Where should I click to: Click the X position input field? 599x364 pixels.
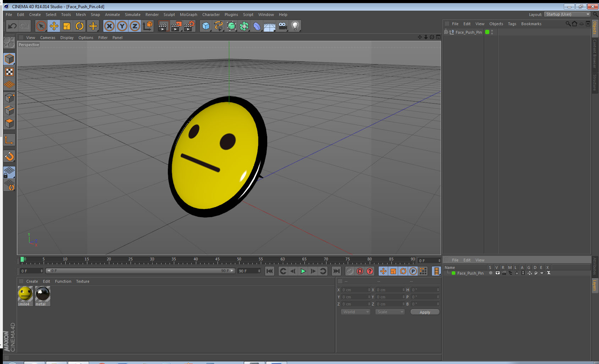[356, 290]
